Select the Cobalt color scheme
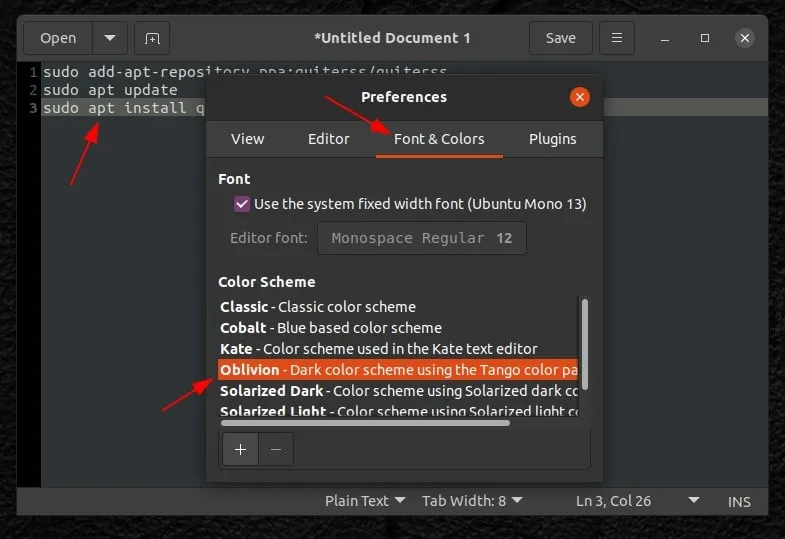Image resolution: width=785 pixels, height=539 pixels. pyautogui.click(x=331, y=328)
